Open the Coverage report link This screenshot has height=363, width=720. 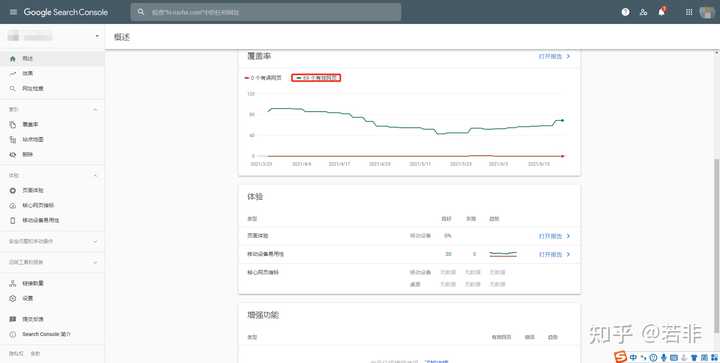(x=554, y=56)
